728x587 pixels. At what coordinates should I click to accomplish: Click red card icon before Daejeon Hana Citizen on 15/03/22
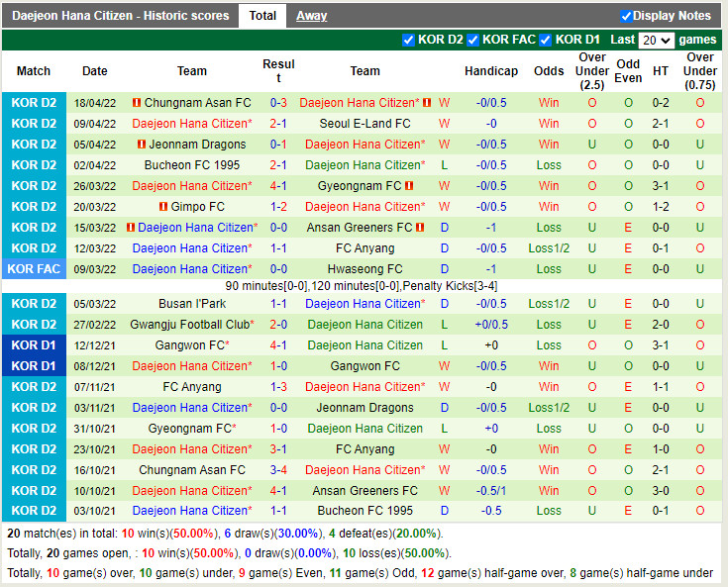131,227
